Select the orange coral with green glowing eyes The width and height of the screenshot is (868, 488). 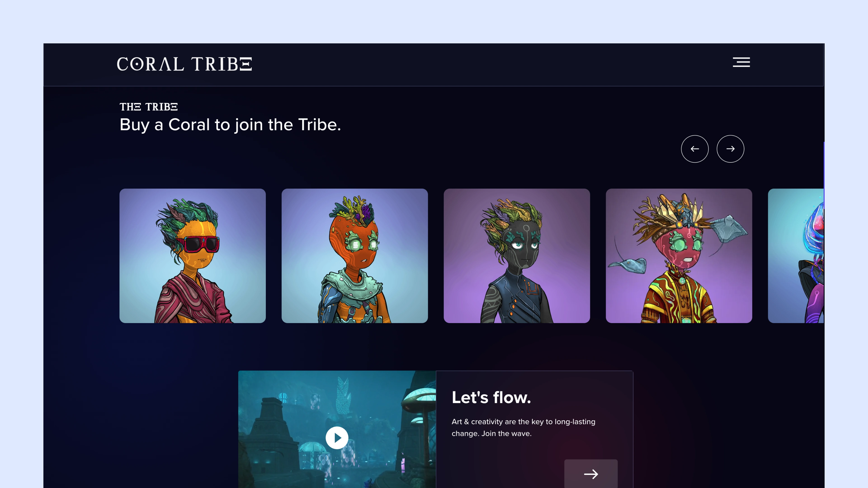point(354,256)
